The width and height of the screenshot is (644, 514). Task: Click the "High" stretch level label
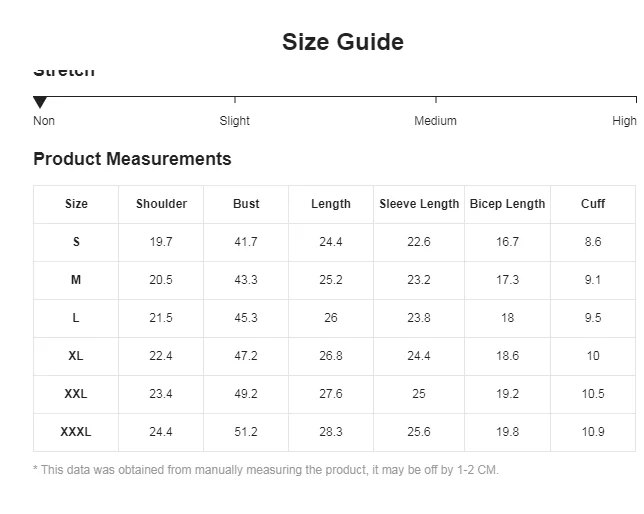[x=624, y=121]
